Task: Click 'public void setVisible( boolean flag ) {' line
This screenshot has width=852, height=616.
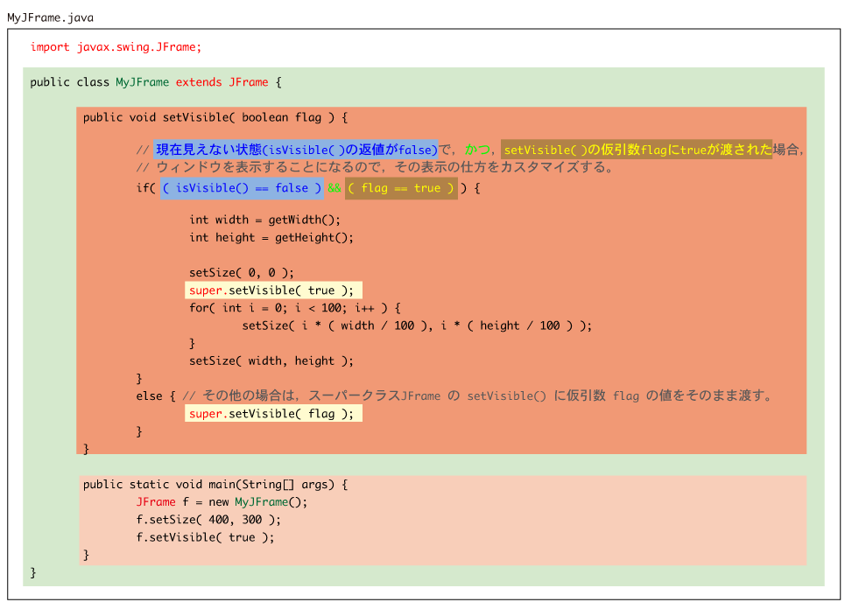Action: 215,118
